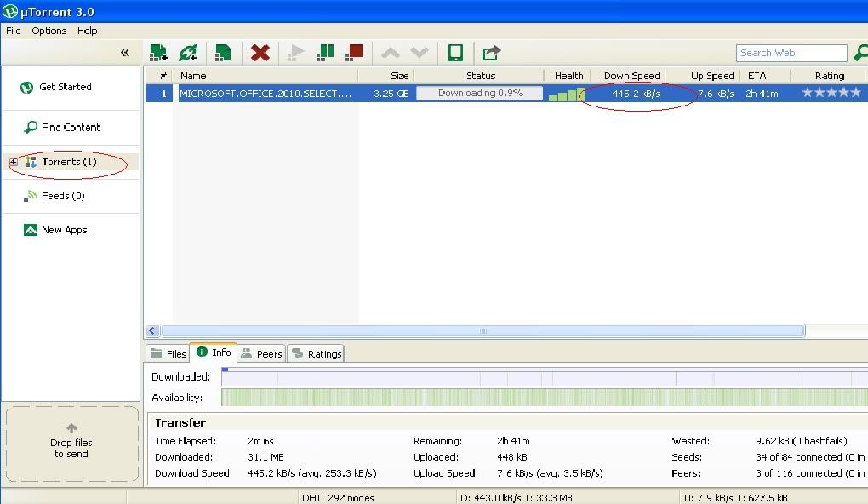This screenshot has width=868, height=504.
Task: Sort by the Rating column header
Action: tap(829, 76)
